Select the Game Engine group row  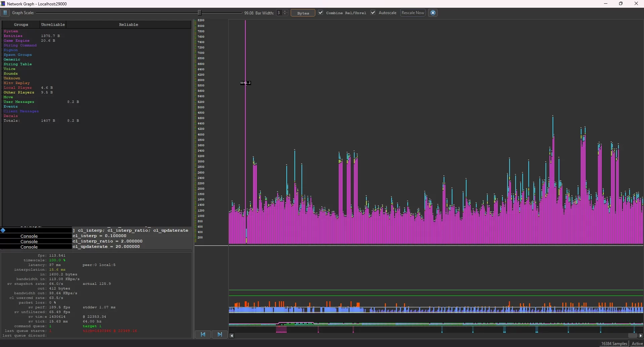tap(16, 41)
